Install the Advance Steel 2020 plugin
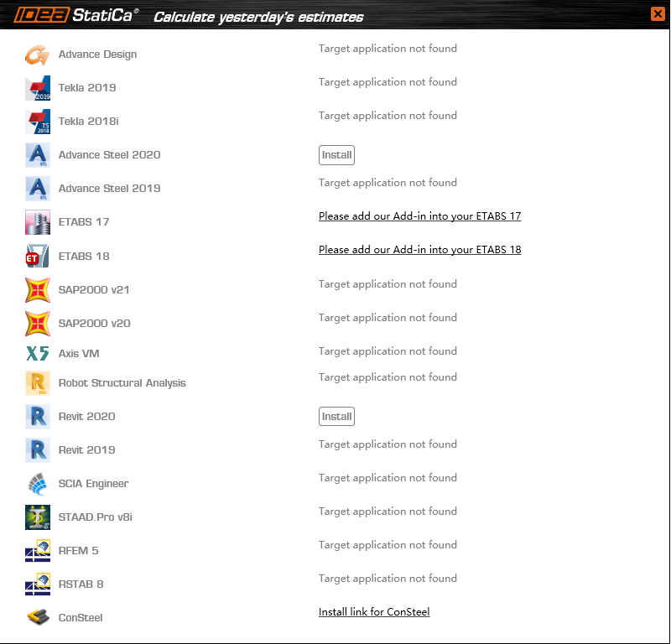This screenshot has height=644, width=671. pyautogui.click(x=337, y=155)
